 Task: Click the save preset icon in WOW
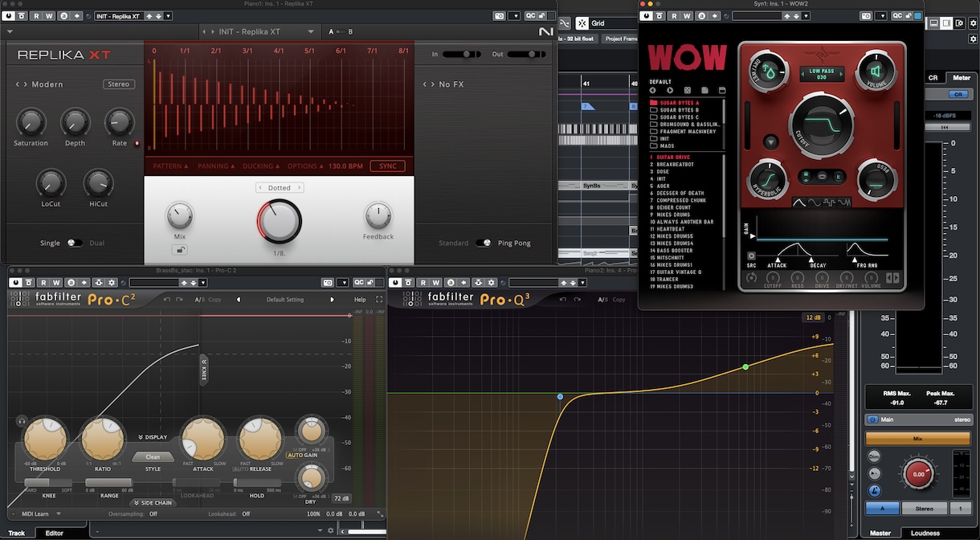point(722,91)
